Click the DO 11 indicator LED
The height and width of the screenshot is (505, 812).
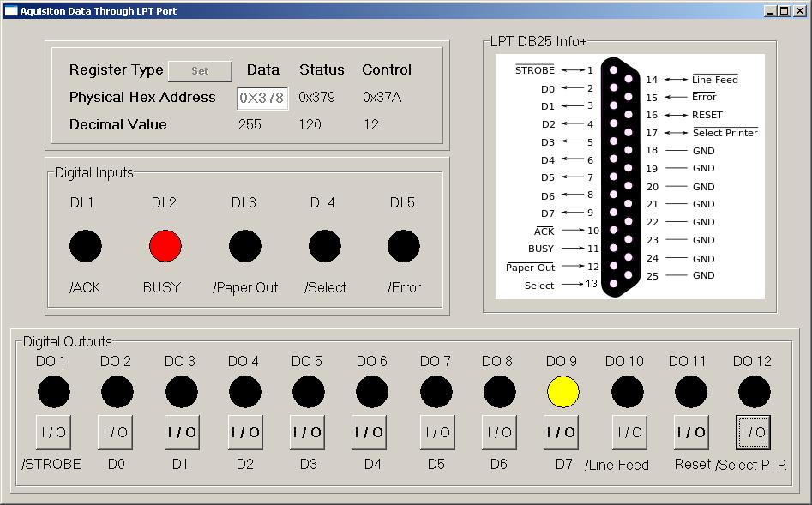pyautogui.click(x=691, y=392)
